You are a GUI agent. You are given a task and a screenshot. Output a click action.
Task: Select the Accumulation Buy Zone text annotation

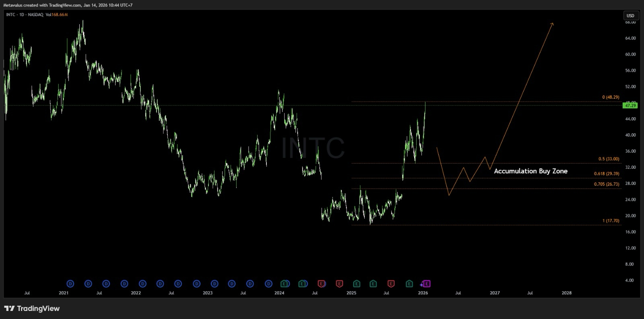(530, 171)
